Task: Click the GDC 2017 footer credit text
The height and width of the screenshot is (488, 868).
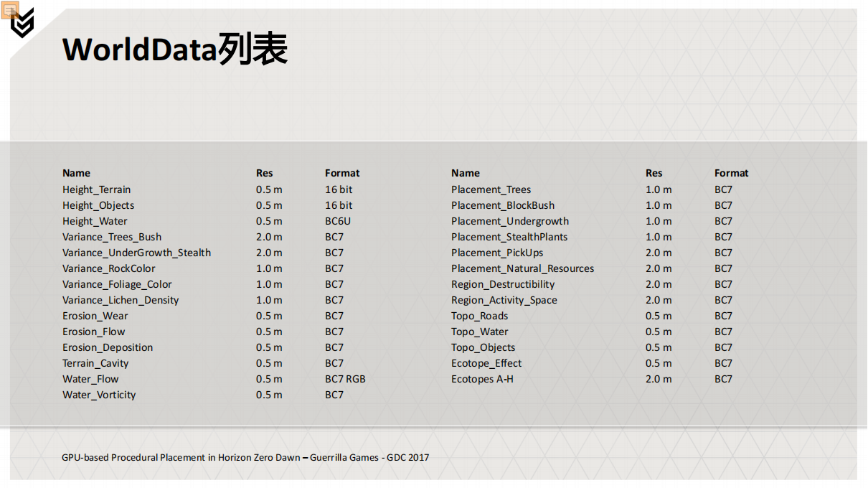Action: tap(409, 457)
